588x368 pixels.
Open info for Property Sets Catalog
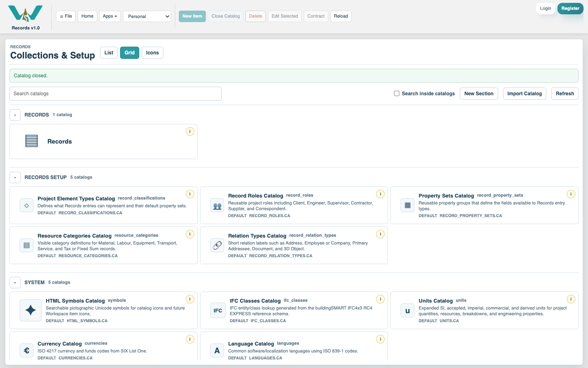click(571, 194)
